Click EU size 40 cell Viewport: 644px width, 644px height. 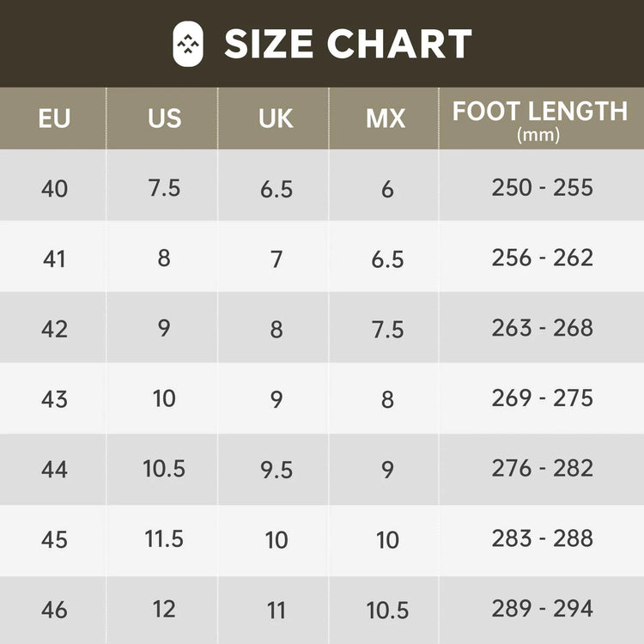[x=54, y=188]
